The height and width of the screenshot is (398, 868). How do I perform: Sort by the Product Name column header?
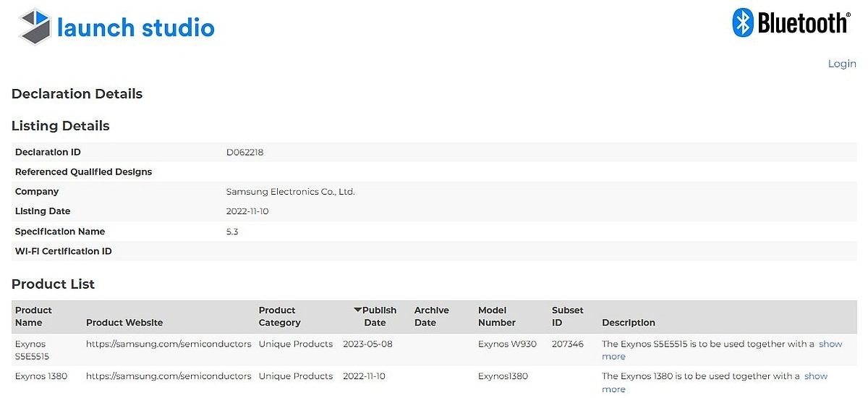pyautogui.click(x=33, y=316)
